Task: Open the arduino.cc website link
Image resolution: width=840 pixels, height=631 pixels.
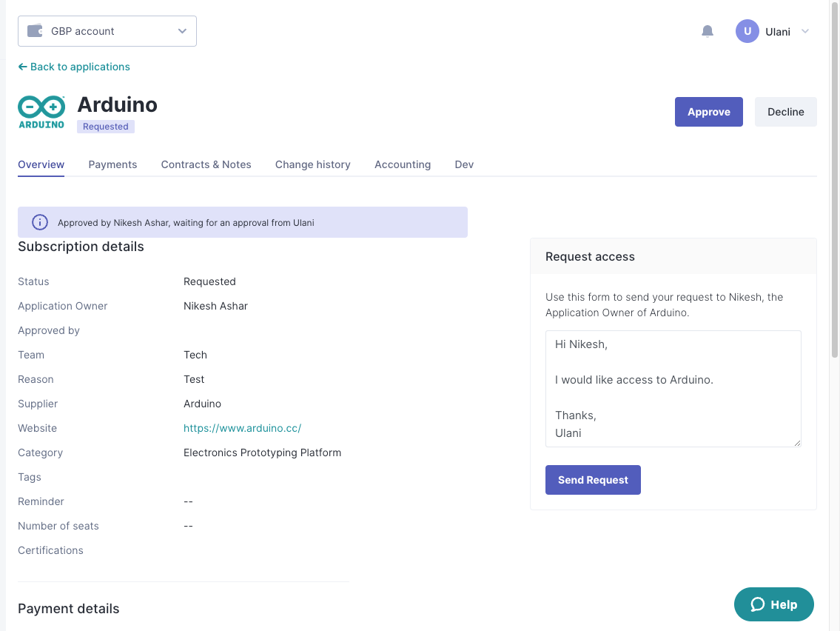Action: (x=242, y=428)
